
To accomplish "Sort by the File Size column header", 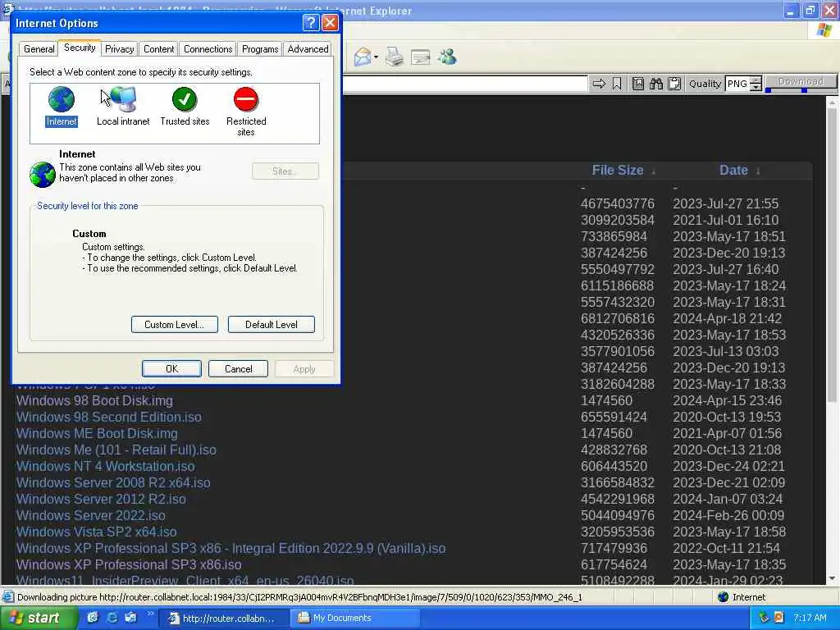I will 617,171.
